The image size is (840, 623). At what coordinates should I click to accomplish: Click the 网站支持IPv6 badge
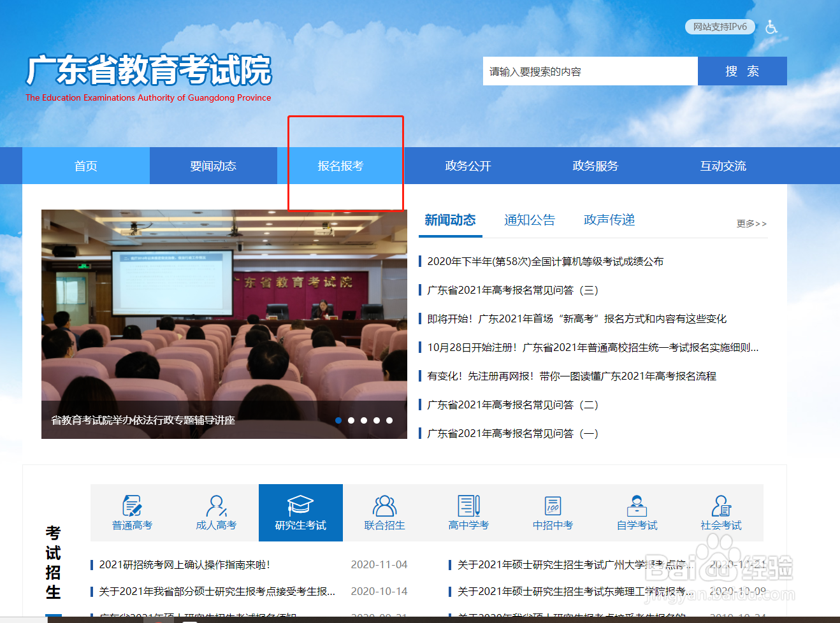pos(720,27)
